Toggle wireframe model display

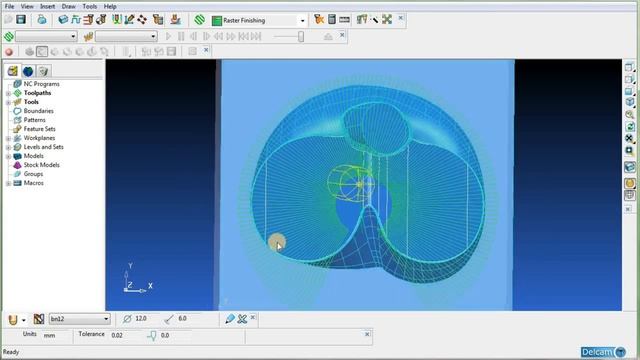(629, 196)
